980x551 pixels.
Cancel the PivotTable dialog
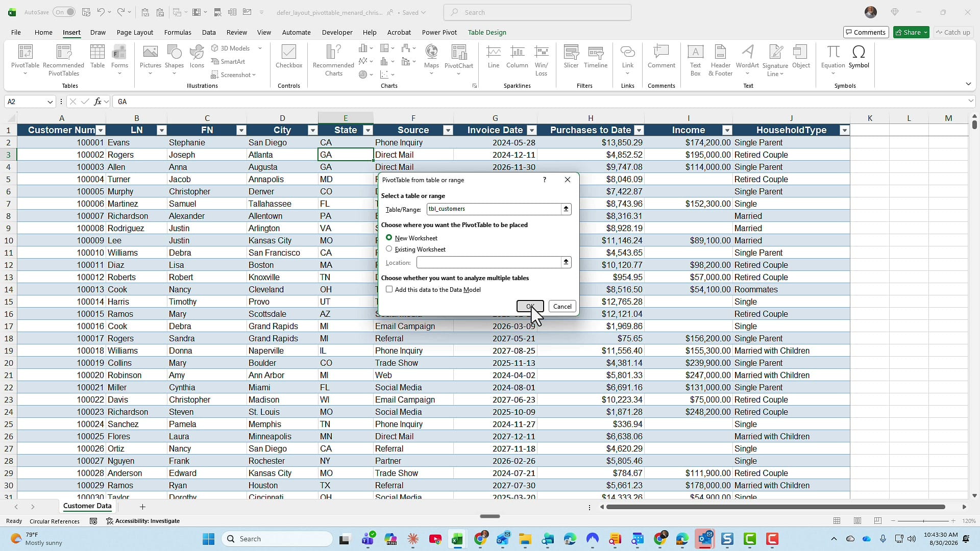click(562, 306)
